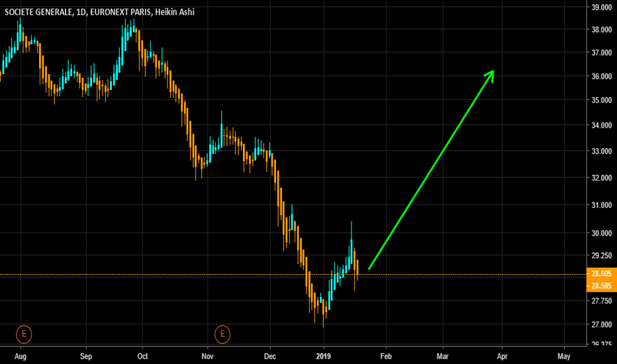The width and height of the screenshot is (617, 364).
Task: Click the 31.000 price axis label
Action: [602, 205]
